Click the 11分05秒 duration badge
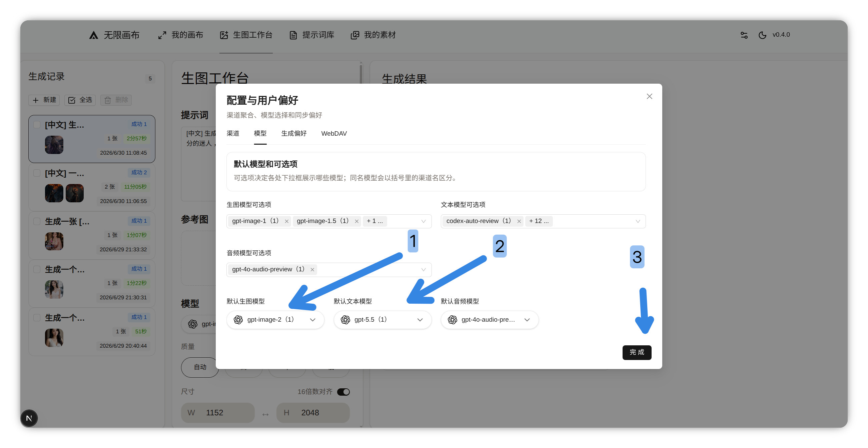Screen dimensions: 868x448 (135, 187)
